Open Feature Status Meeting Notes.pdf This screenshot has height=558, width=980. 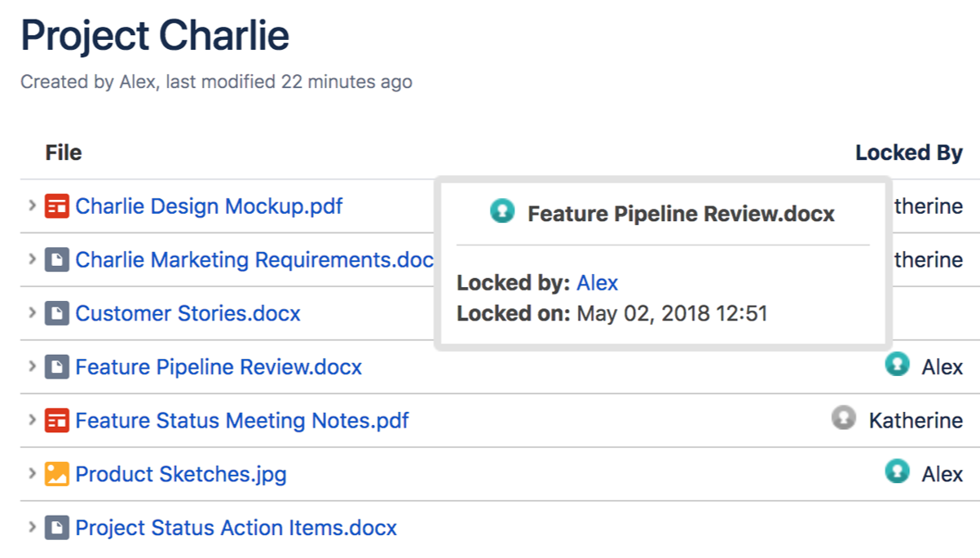242,421
